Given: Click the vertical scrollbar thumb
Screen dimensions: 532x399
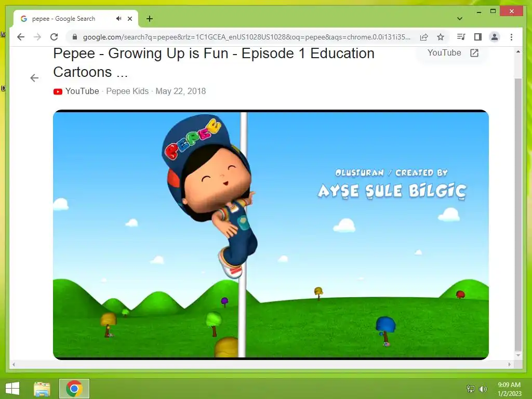Looking at the screenshot, I should coord(518,215).
